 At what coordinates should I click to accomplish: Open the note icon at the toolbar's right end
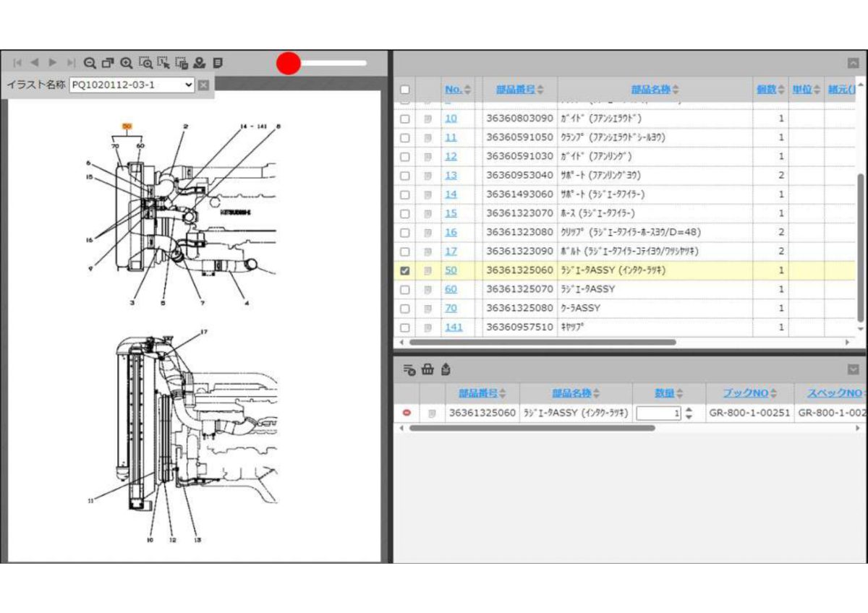pos(218,63)
